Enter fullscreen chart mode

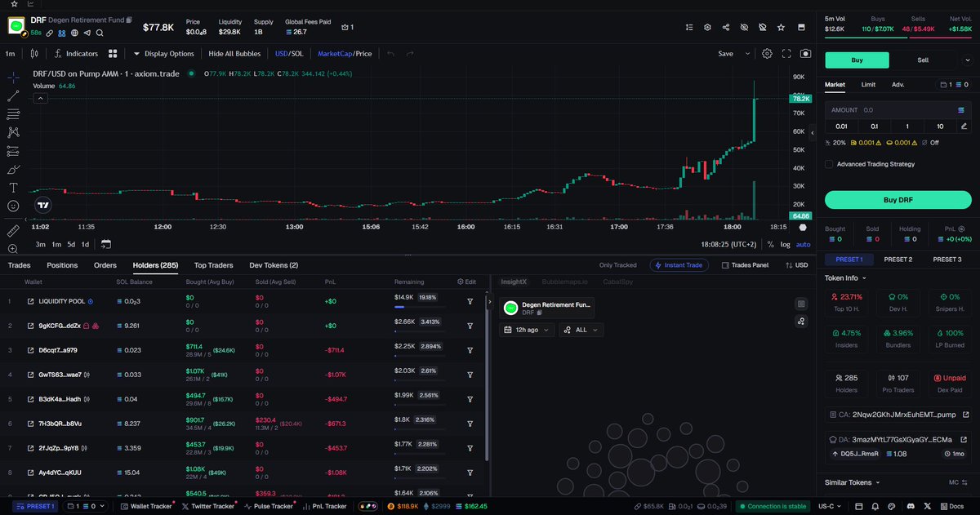[x=786, y=54]
